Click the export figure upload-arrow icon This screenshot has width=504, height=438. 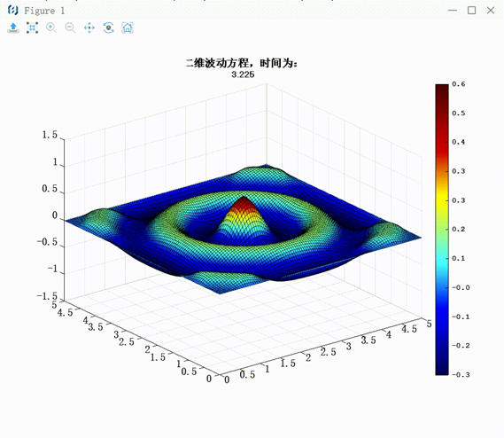click(13, 27)
